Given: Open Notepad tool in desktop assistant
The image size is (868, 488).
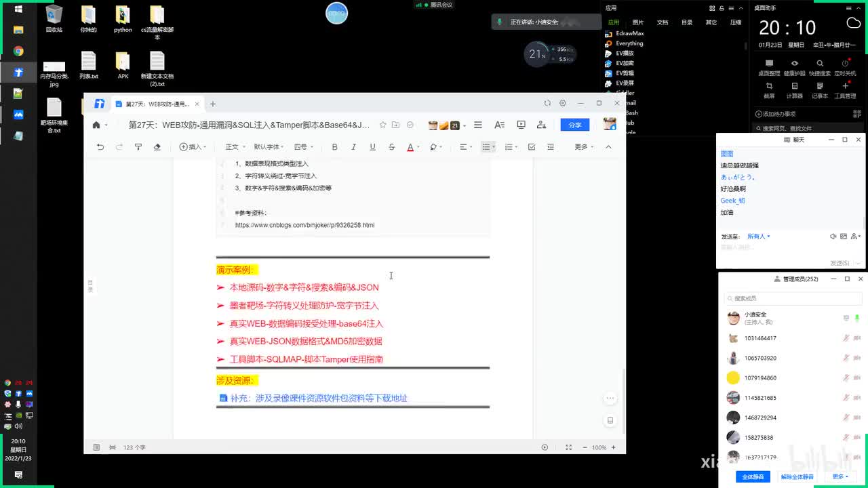Looking at the screenshot, I should tap(820, 89).
